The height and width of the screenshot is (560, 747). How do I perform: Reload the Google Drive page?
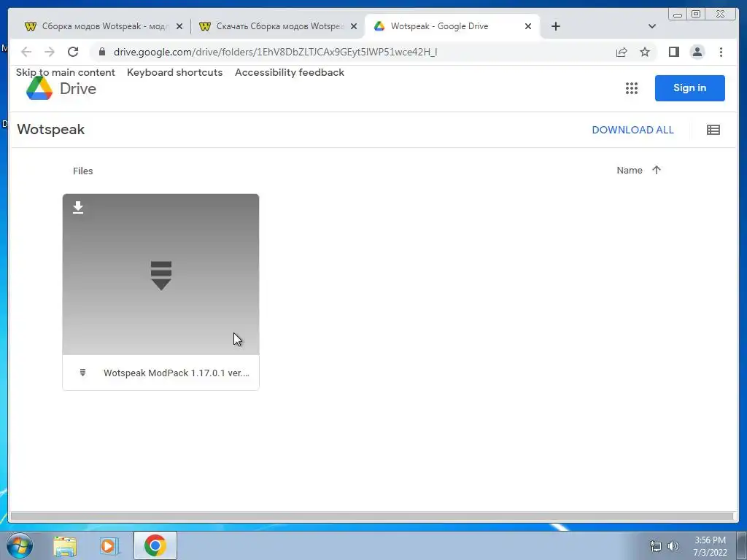(x=73, y=52)
